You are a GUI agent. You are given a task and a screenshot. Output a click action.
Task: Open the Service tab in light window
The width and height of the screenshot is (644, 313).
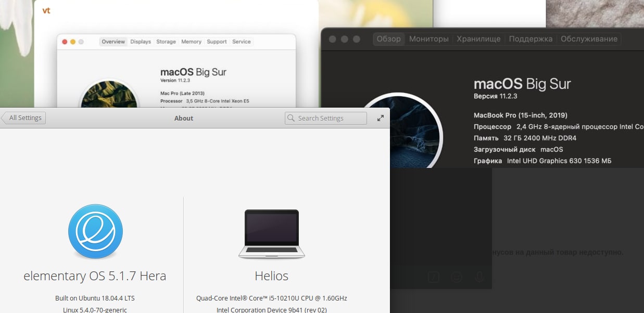click(x=242, y=42)
